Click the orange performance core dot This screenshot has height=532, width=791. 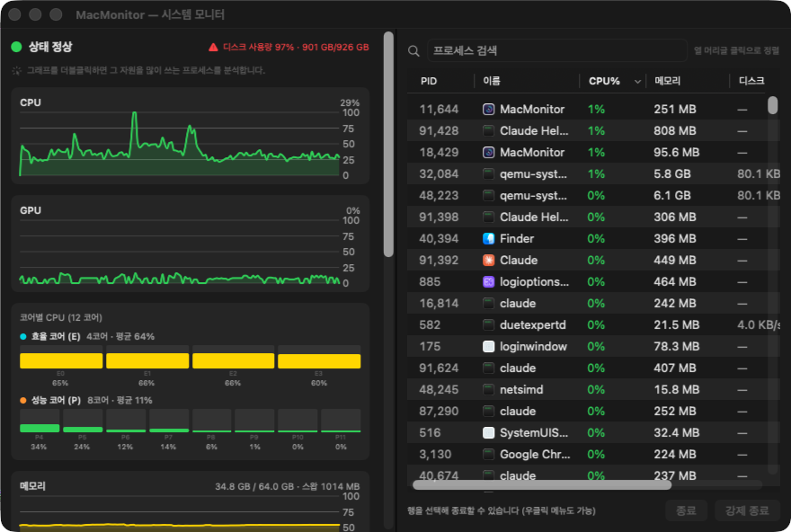(23, 401)
